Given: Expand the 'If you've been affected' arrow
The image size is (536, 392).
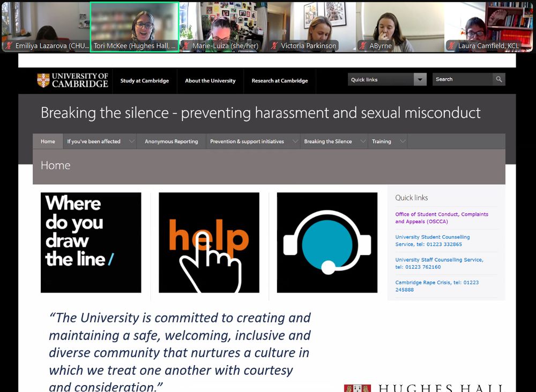Looking at the screenshot, I should (x=132, y=141).
